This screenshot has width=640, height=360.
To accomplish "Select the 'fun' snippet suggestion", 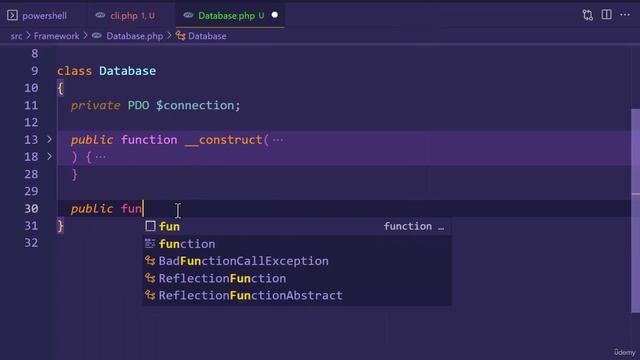I will click(297, 227).
